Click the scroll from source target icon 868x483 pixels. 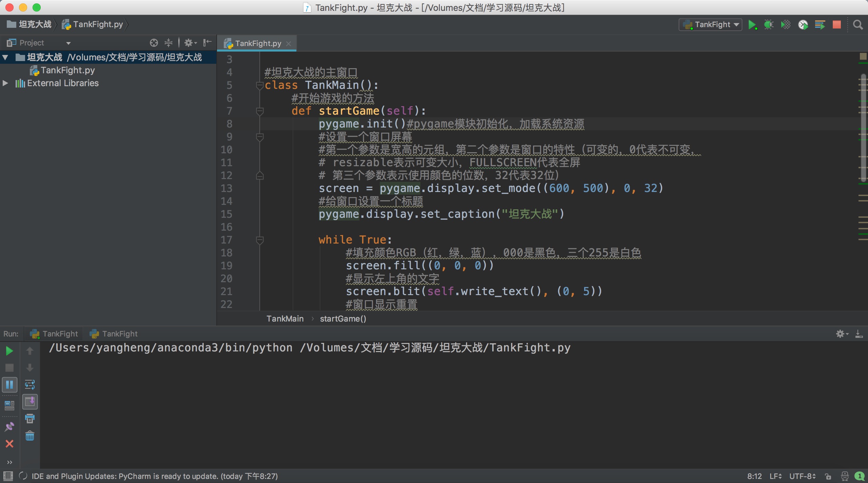154,43
